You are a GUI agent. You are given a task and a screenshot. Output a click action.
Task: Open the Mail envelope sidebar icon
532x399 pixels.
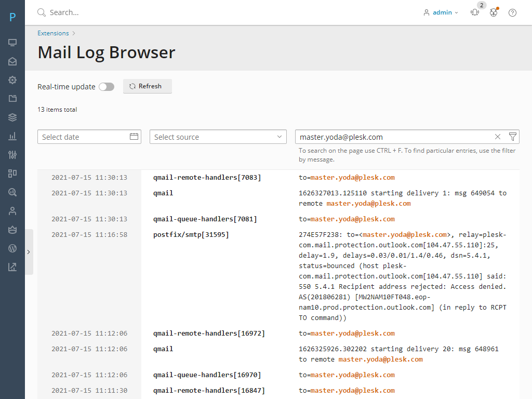[12, 61]
